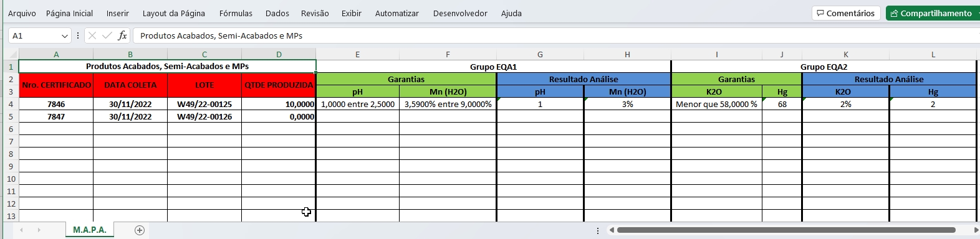Open the Dados ribbon tab
980x239 pixels.
click(x=277, y=13)
